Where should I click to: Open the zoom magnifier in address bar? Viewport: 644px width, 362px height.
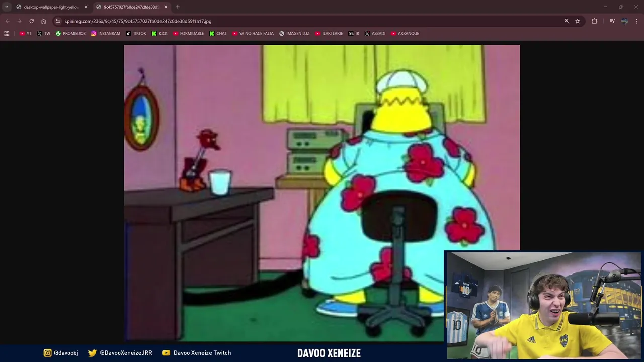(x=567, y=21)
